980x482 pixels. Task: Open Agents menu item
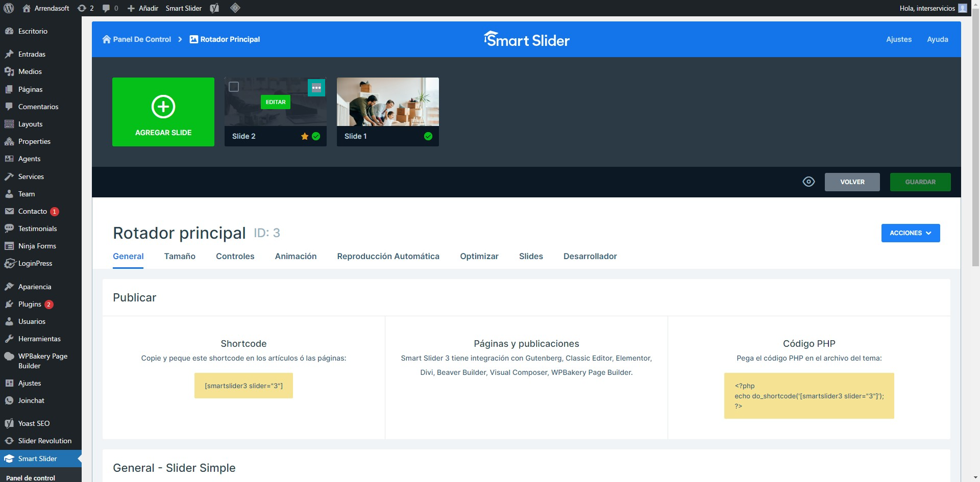pyautogui.click(x=41, y=159)
